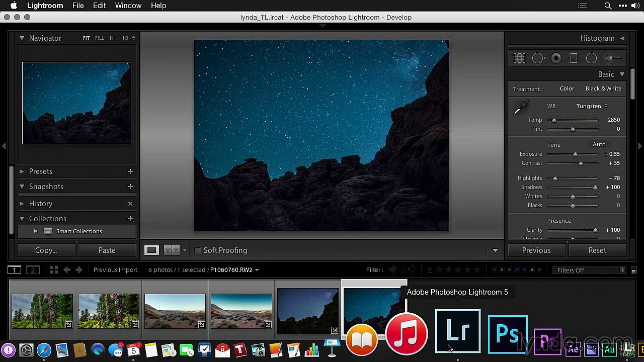Show second window 2 display button
This screenshot has height=362, width=644.
click(x=33, y=270)
